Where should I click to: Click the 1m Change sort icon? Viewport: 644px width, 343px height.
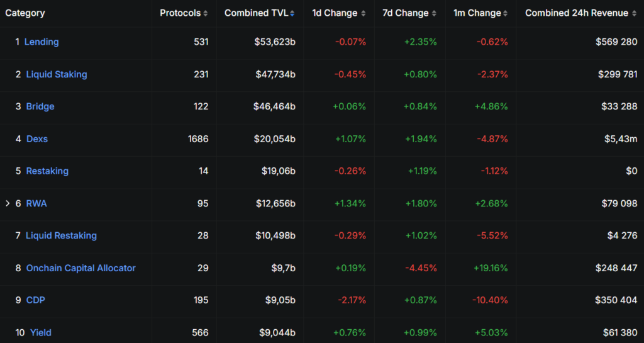coord(506,13)
